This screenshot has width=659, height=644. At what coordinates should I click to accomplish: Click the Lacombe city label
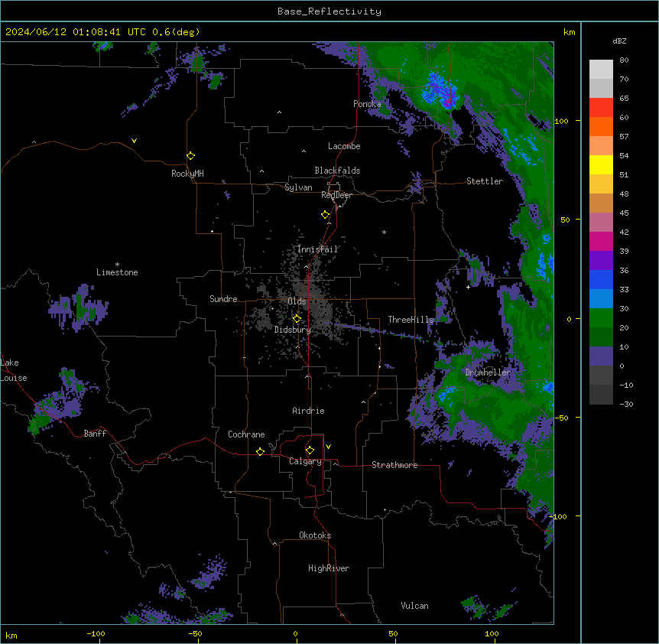[x=344, y=146]
